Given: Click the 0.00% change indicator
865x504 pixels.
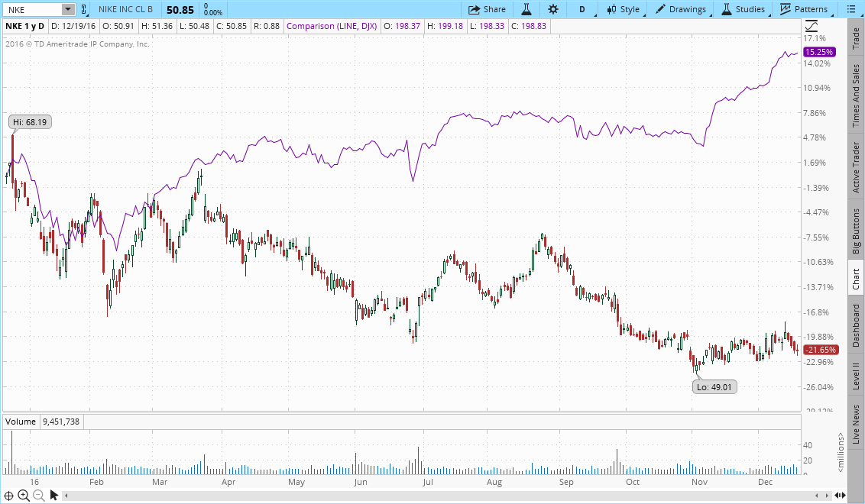Looking at the screenshot, I should click(x=213, y=12).
